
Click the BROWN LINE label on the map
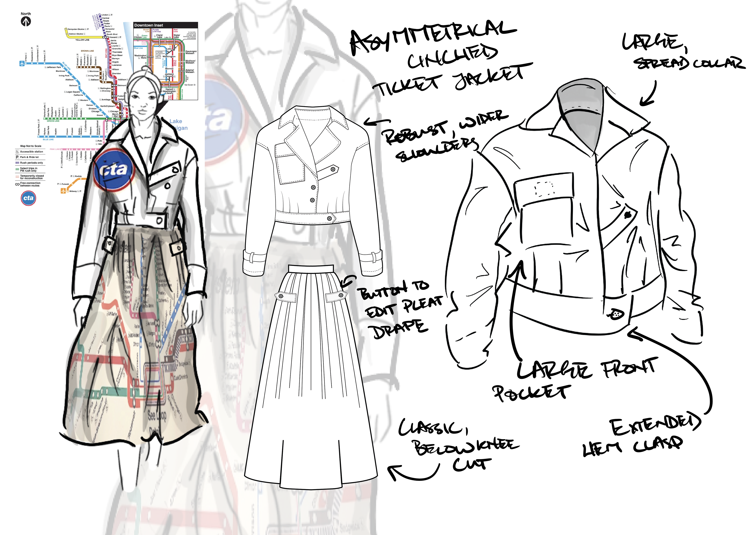click(x=87, y=51)
